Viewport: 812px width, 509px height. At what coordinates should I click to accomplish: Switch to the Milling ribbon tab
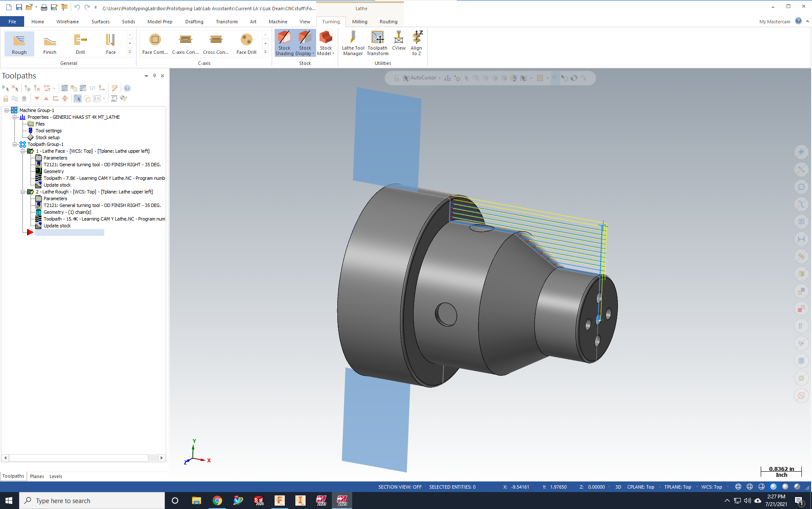pyautogui.click(x=359, y=22)
